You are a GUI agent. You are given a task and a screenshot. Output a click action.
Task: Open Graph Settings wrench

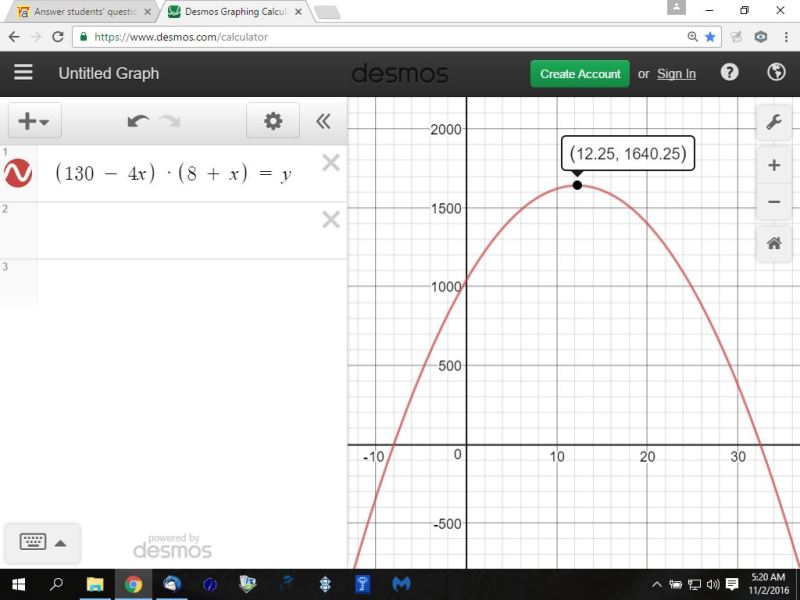click(x=774, y=122)
